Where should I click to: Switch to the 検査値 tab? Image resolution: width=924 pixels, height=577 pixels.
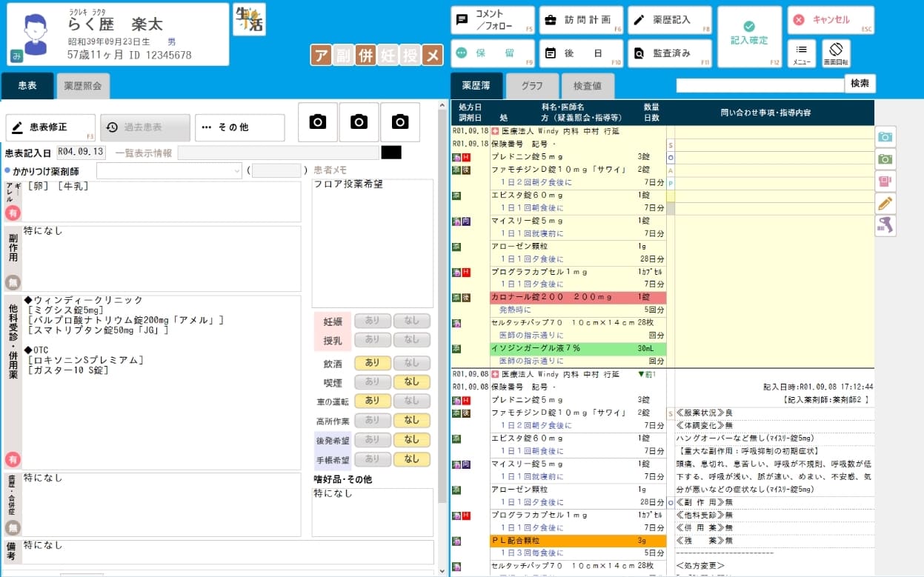(587, 86)
